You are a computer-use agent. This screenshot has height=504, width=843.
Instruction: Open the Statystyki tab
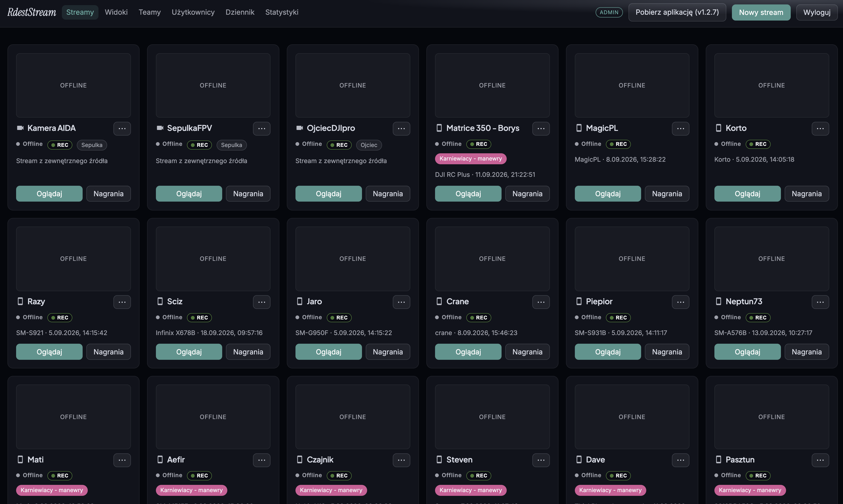tap(281, 12)
